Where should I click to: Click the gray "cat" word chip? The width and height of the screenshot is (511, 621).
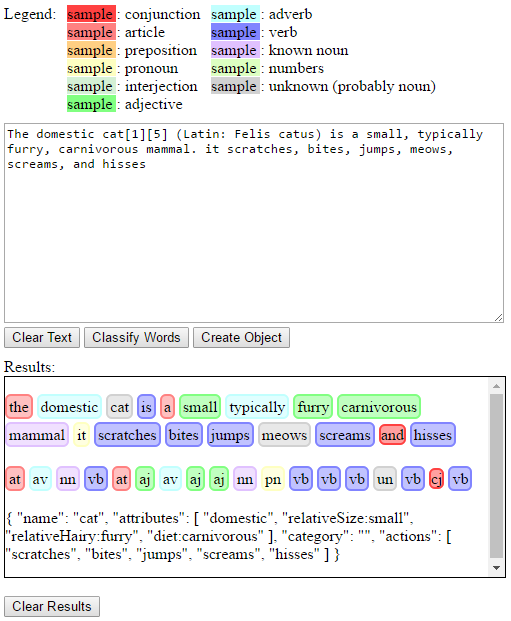tap(120, 407)
